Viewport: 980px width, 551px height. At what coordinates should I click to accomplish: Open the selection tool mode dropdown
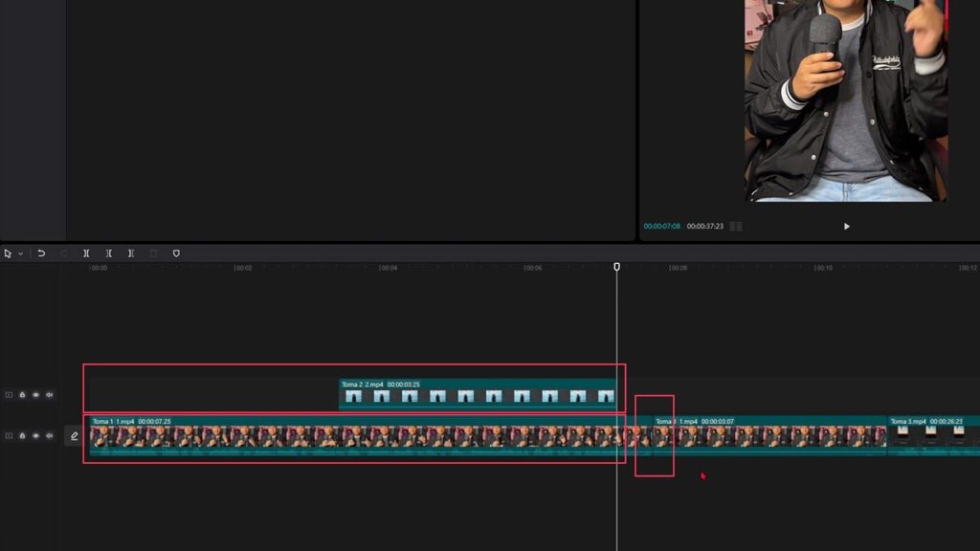point(21,253)
